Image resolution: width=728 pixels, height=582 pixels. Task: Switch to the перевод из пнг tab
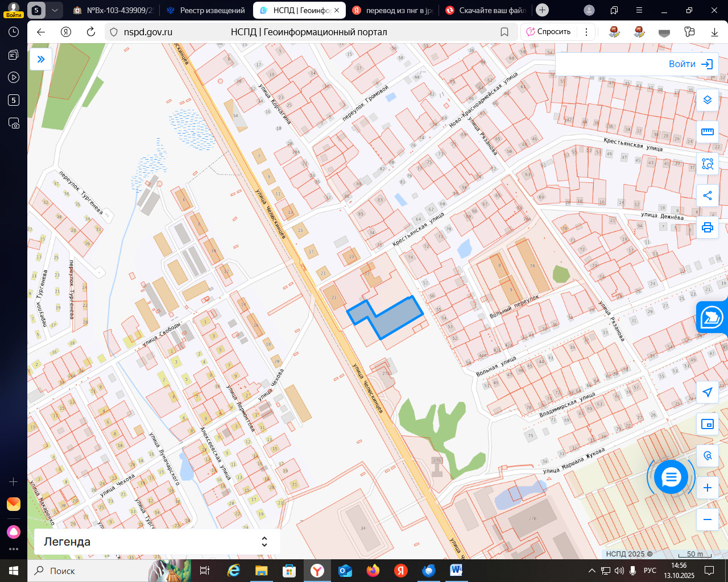click(392, 10)
